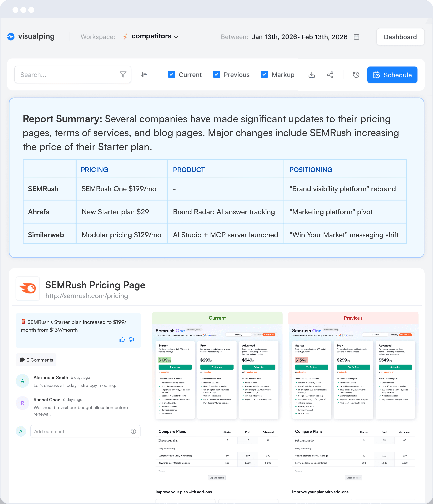Viewport: 433px width, 504px height.
Task: Focus the Add comment field
Action: coord(85,431)
